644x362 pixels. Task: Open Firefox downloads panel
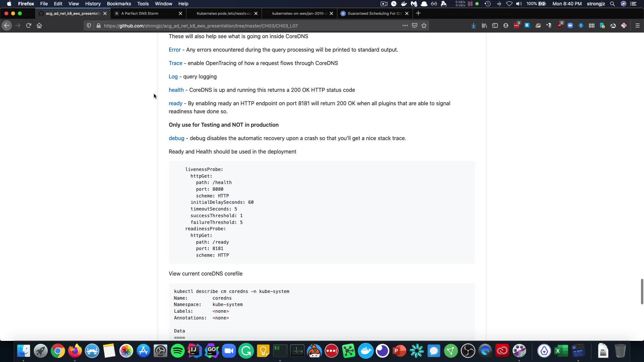coord(473,25)
